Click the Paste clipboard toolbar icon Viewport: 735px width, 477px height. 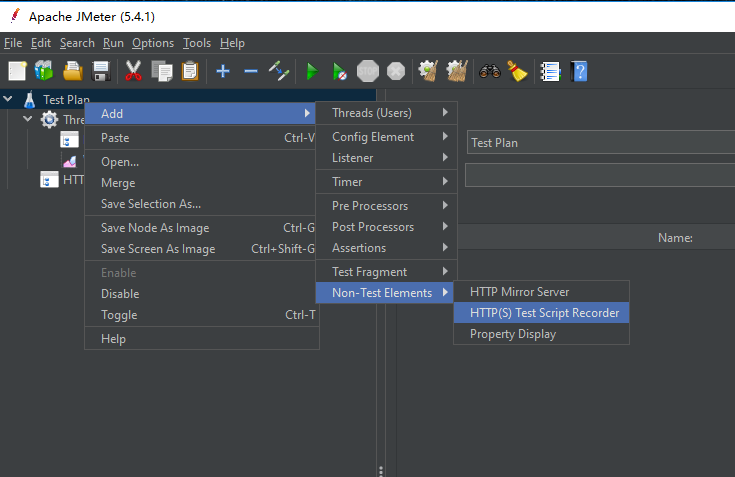(x=190, y=71)
